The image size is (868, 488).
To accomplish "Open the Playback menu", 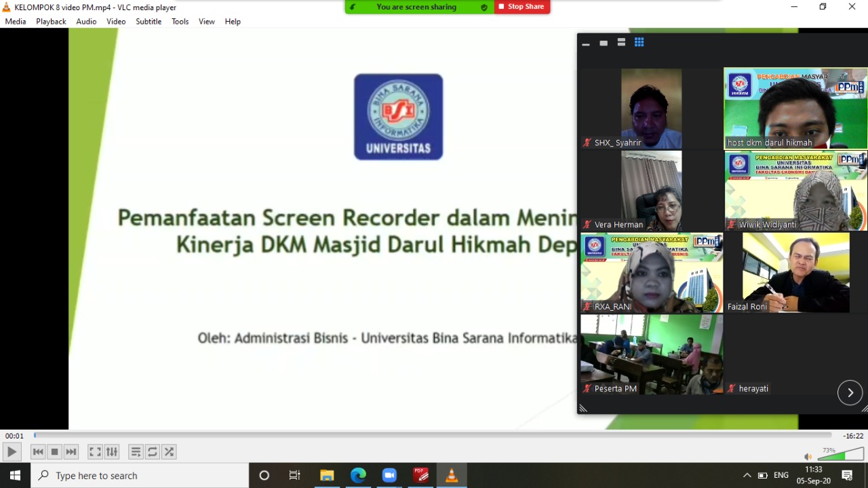I will [x=51, y=22].
